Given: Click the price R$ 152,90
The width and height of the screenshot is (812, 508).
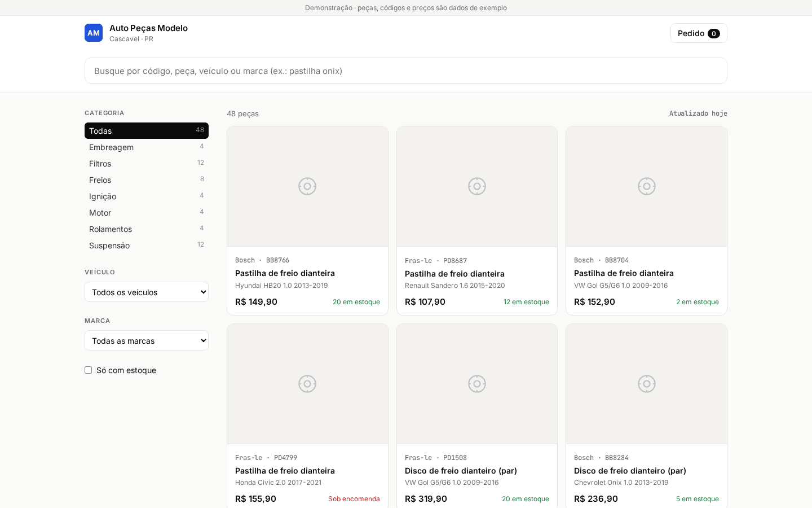Looking at the screenshot, I should tap(594, 302).
